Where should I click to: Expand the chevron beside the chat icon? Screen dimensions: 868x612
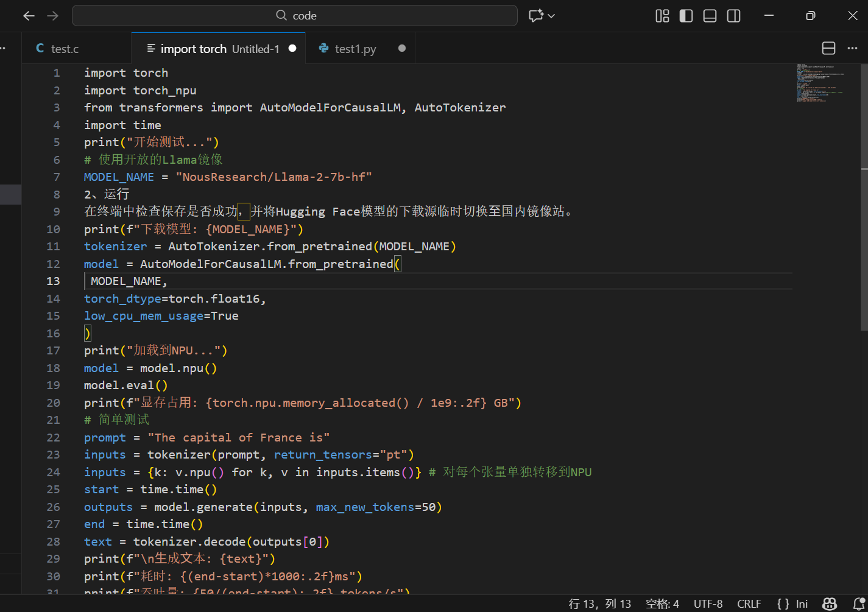[x=551, y=16]
